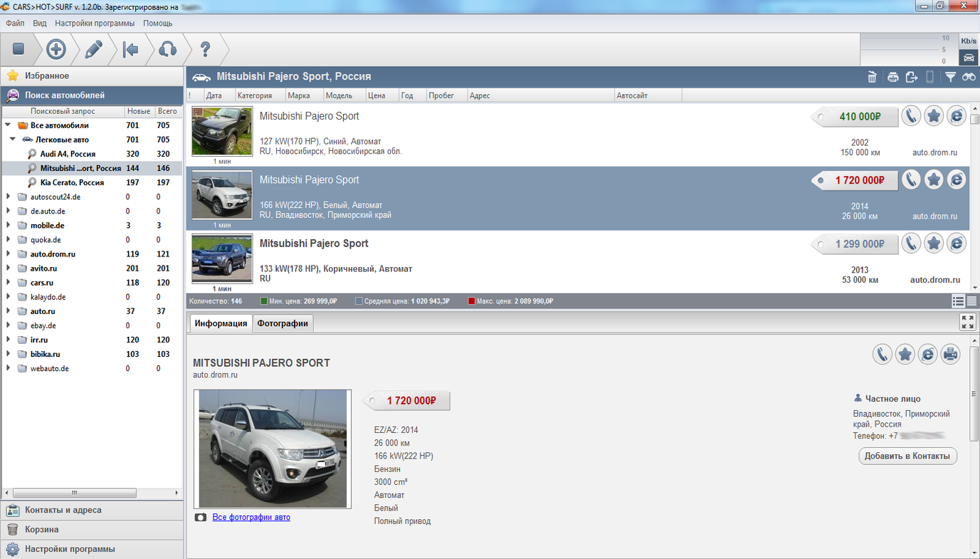This screenshot has width=980, height=559.
Task: Print the details with the round printer icon
Action: pos(950,354)
